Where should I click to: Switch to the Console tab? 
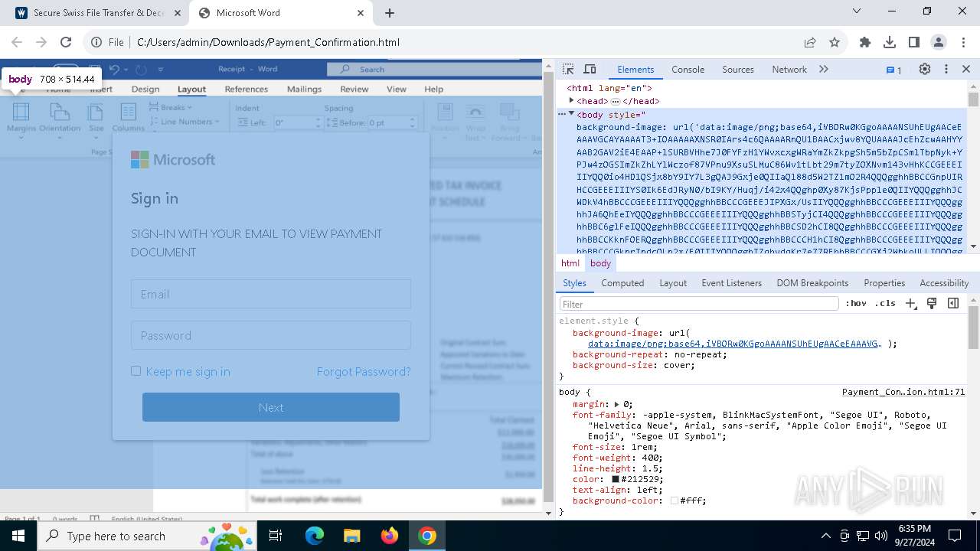(x=688, y=69)
